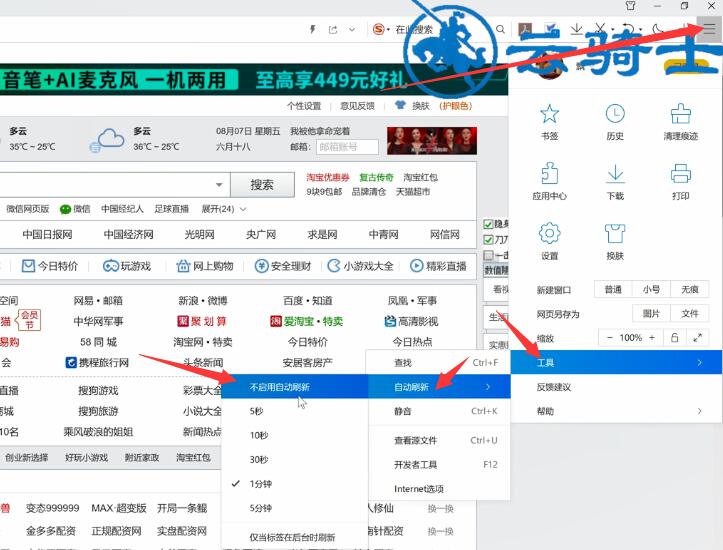Open the address bar dropdown chevron
The image size is (723, 550).
(352, 30)
